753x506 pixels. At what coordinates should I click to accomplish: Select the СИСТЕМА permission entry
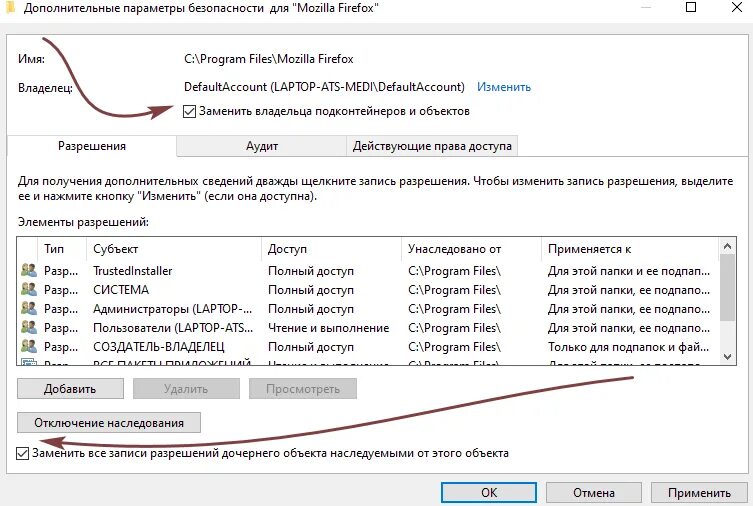(368, 290)
